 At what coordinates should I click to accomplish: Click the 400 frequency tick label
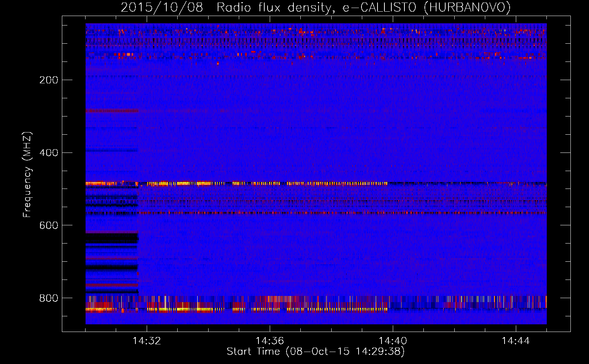click(x=49, y=153)
